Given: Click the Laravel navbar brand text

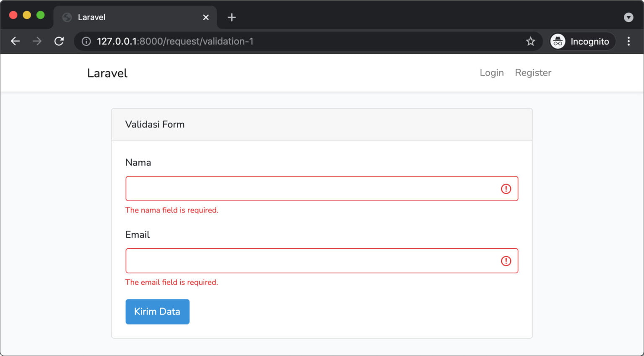Looking at the screenshot, I should [107, 73].
